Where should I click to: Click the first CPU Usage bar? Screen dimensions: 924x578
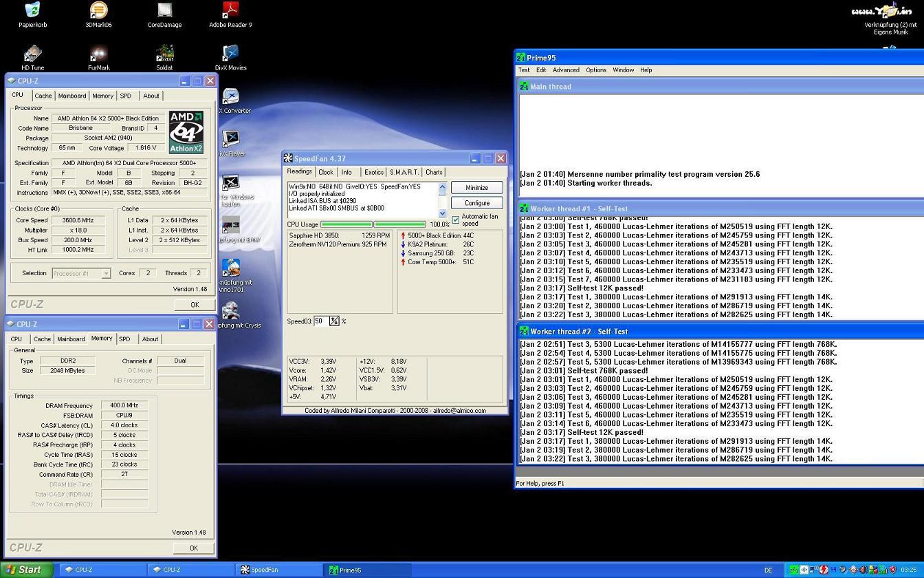pyautogui.click(x=346, y=224)
